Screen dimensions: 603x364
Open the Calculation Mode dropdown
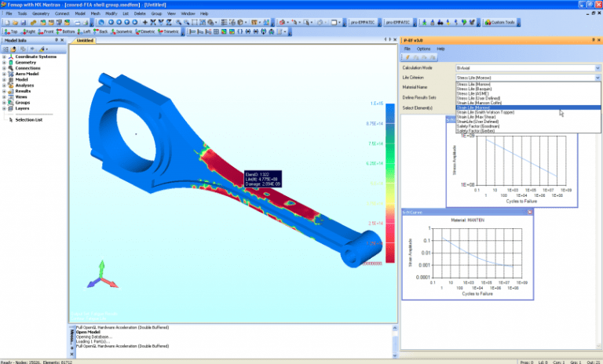598,68
